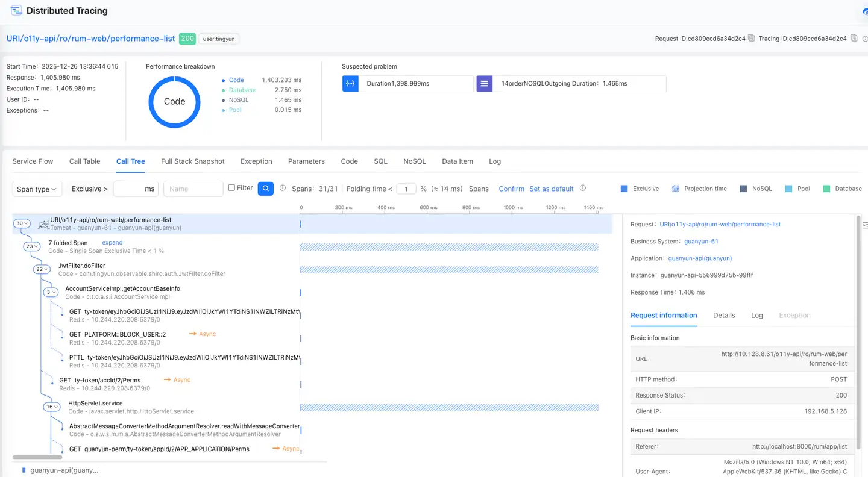This screenshot has width=868, height=477.
Task: Toggle the Database legend swatch
Action: point(826,189)
